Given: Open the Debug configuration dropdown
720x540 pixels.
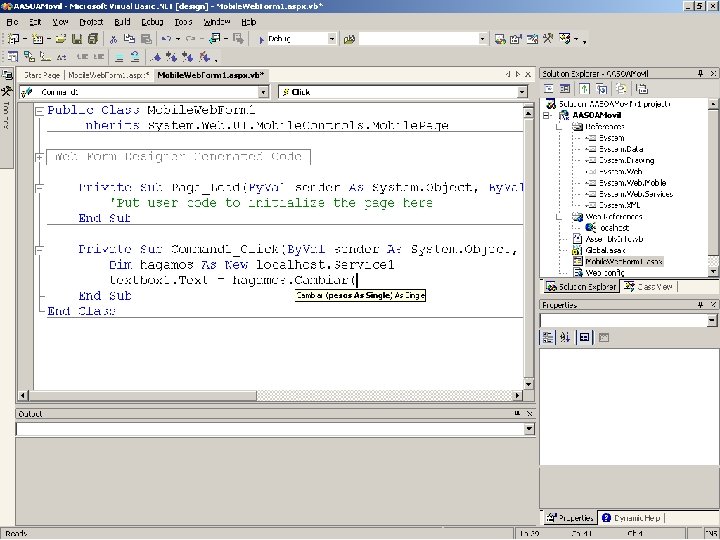Looking at the screenshot, I should click(x=332, y=39).
